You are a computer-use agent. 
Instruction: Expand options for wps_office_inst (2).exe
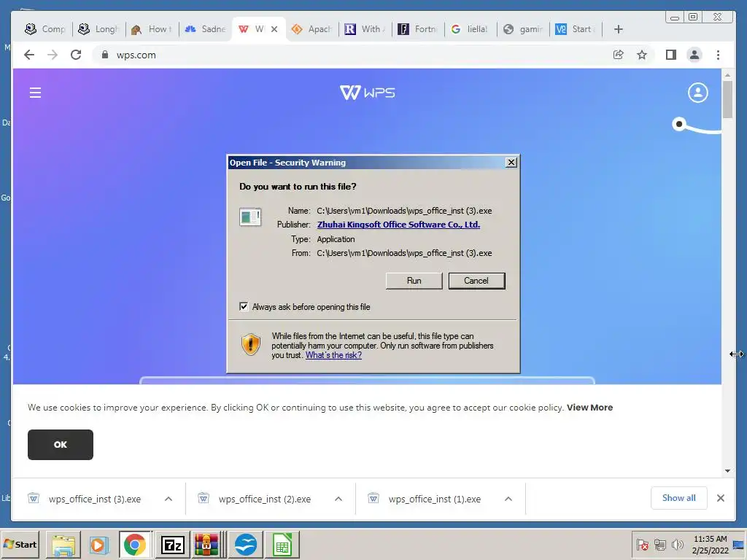[338, 499]
